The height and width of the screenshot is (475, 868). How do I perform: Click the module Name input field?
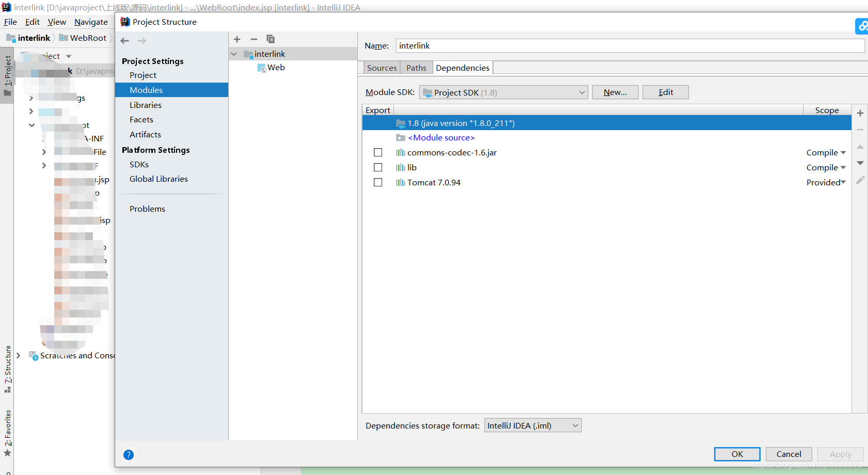(630, 45)
